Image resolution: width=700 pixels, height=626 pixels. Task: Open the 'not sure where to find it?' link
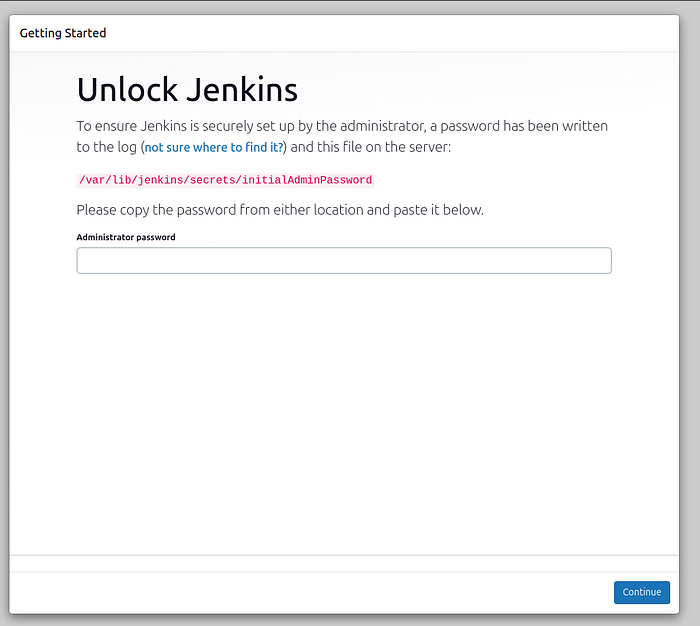coord(214,147)
